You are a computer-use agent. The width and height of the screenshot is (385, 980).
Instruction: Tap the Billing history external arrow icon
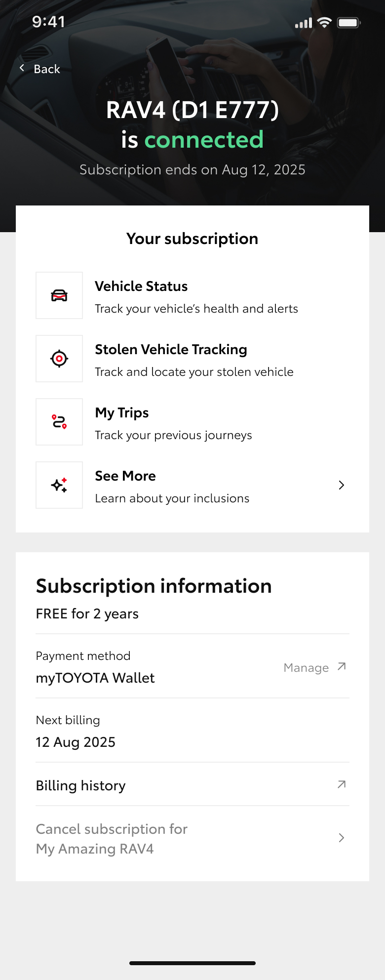pyautogui.click(x=341, y=784)
